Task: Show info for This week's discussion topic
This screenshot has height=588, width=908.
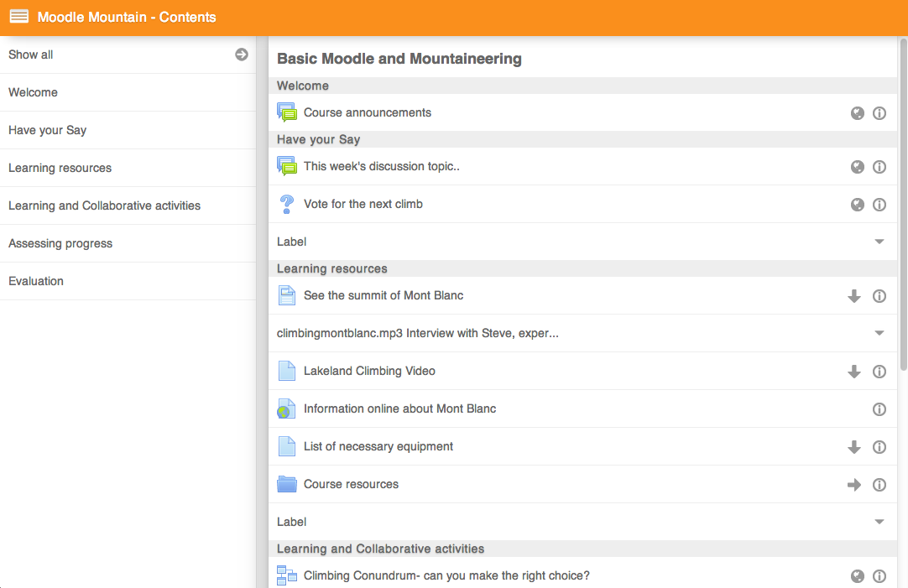Action: 879,167
